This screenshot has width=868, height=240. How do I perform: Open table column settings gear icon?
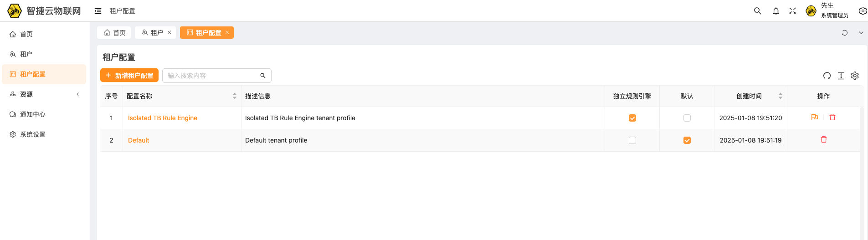coord(855,76)
